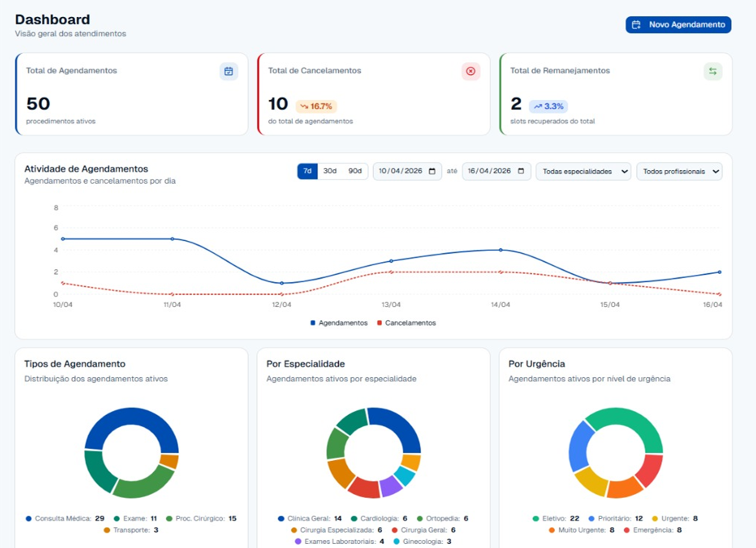Click the Novo Agendamento button

coord(678,25)
